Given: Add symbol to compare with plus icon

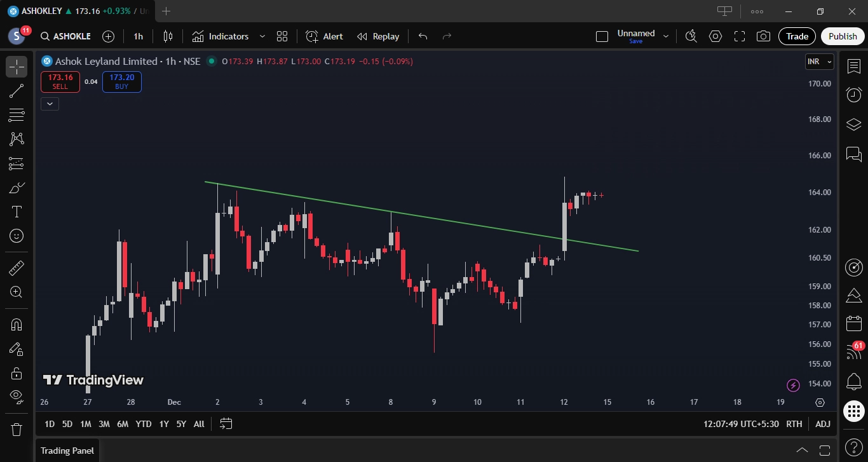Looking at the screenshot, I should (x=109, y=36).
